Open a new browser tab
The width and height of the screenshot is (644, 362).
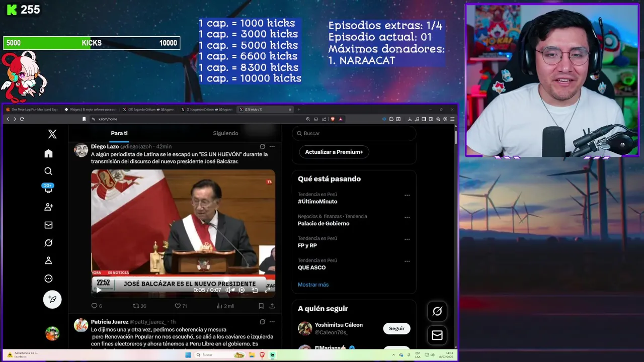[299, 109]
